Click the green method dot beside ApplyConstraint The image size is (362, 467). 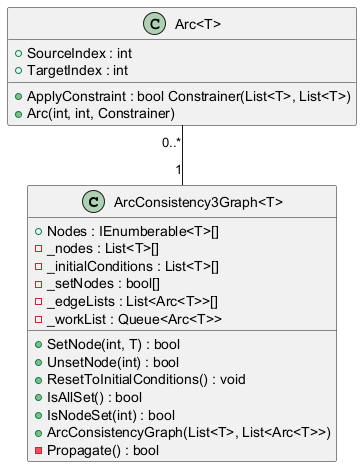pos(19,97)
